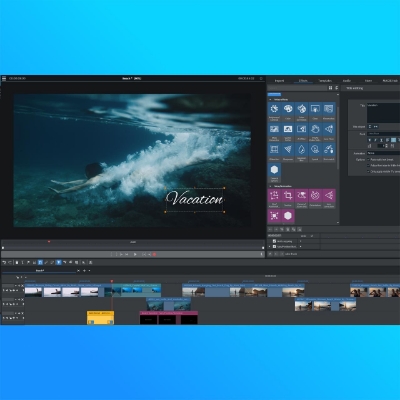
Task: Toggle the first Options checkbox under Animation
Action: [369, 160]
